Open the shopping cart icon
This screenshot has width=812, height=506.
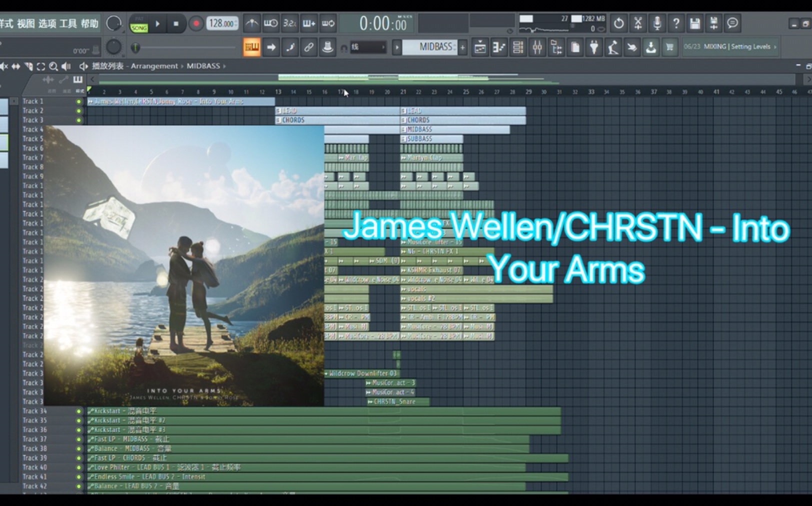669,47
